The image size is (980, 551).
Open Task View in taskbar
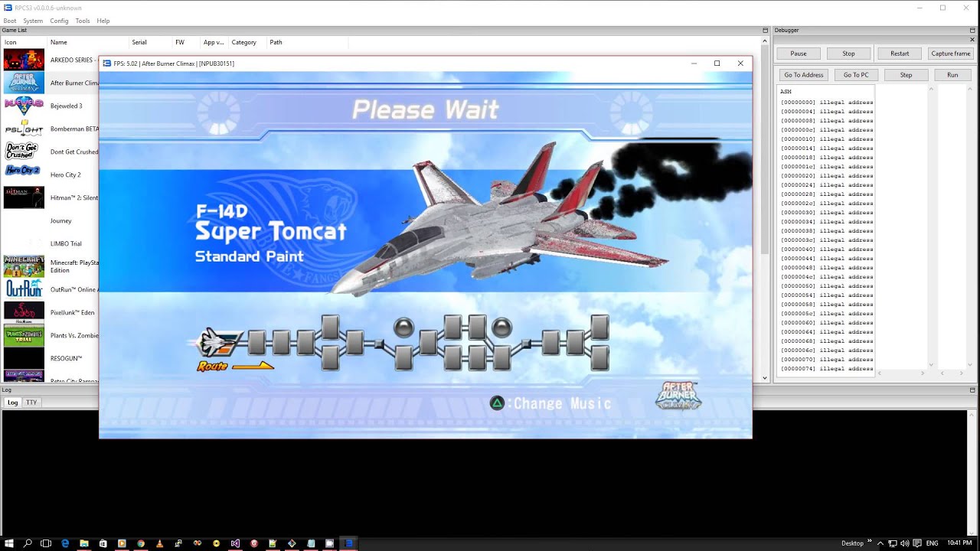[x=46, y=543]
